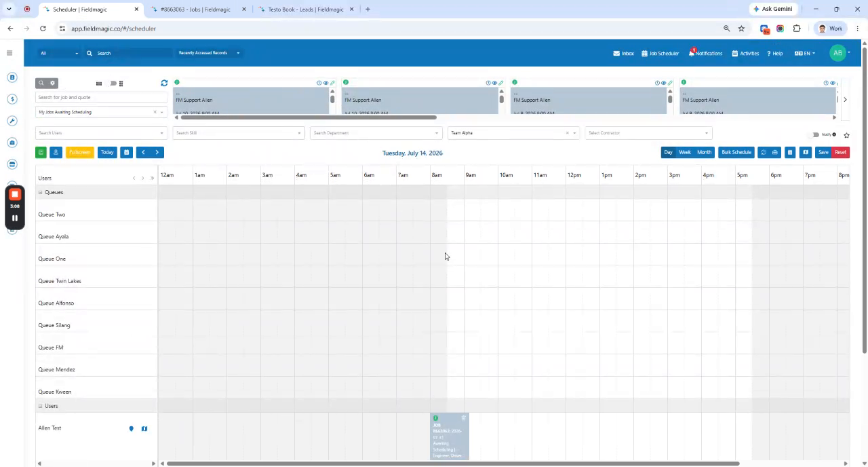
Task: Click the Bulk Schedule button
Action: 736,152
